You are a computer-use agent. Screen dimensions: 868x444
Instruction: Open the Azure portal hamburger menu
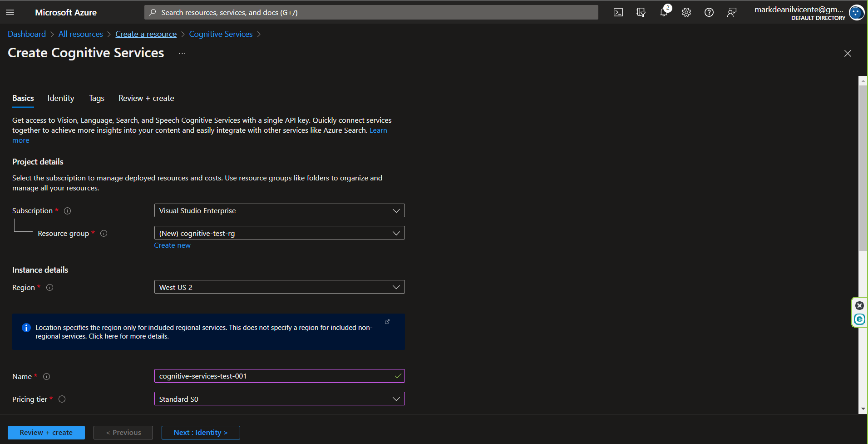pos(10,12)
